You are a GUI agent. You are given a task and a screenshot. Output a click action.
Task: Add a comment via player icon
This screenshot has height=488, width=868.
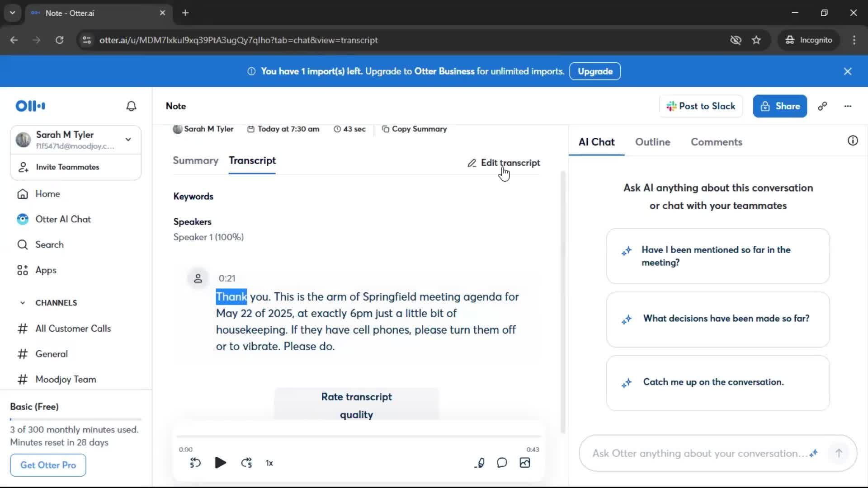click(x=502, y=463)
